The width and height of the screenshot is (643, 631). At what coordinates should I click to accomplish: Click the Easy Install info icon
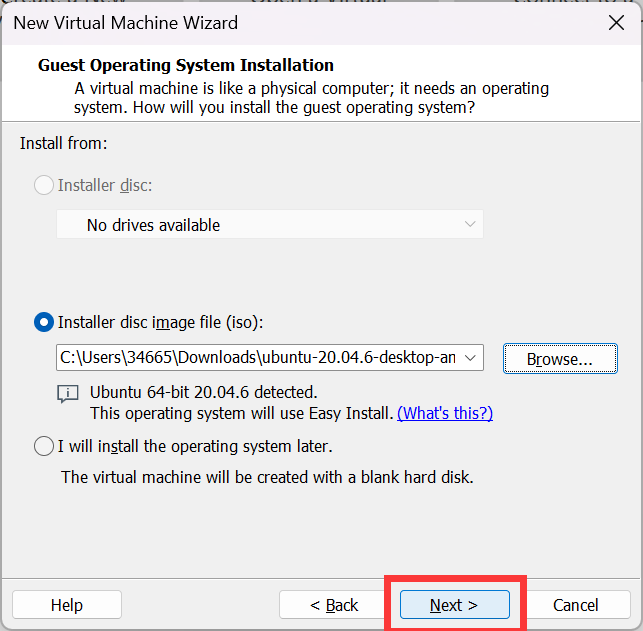click(x=68, y=394)
